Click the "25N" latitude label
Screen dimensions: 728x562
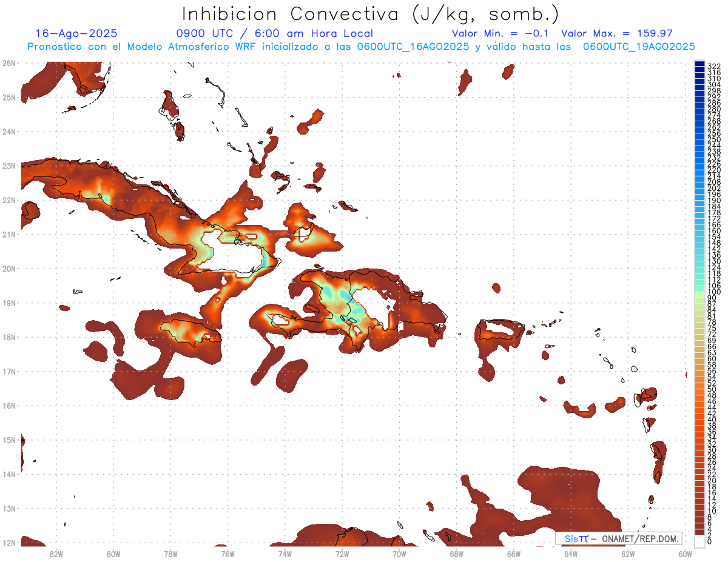tap(9, 97)
